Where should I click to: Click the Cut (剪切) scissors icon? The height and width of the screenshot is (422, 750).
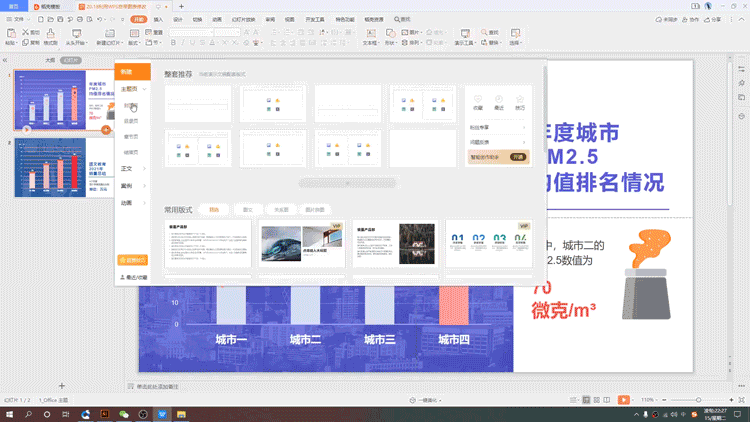(26, 32)
